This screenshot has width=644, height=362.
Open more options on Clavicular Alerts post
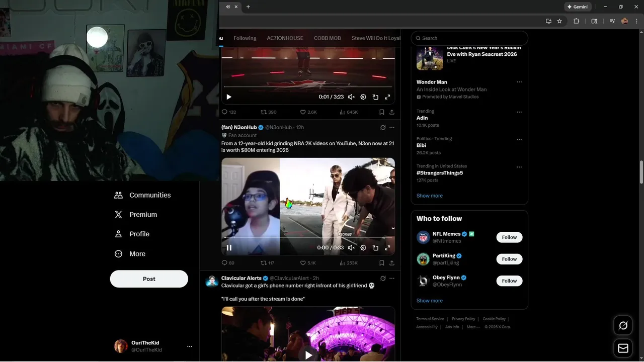[x=392, y=279]
